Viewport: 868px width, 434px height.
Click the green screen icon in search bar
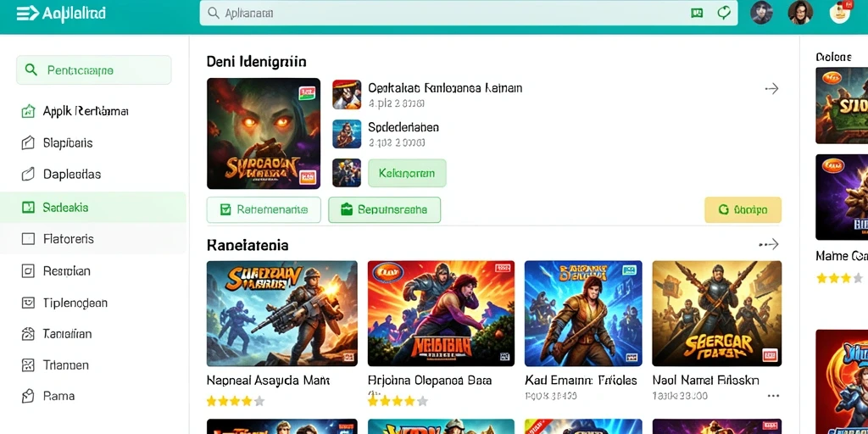tap(697, 13)
